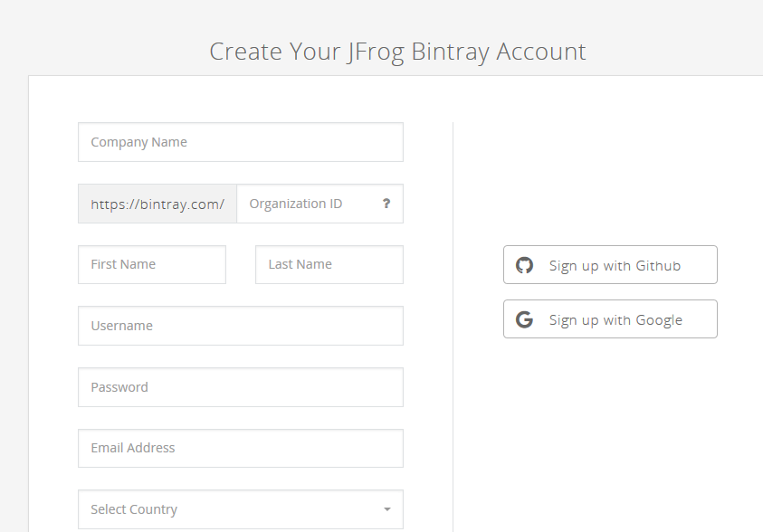Focus the Company Name field
The width and height of the screenshot is (763, 532).
click(x=240, y=142)
